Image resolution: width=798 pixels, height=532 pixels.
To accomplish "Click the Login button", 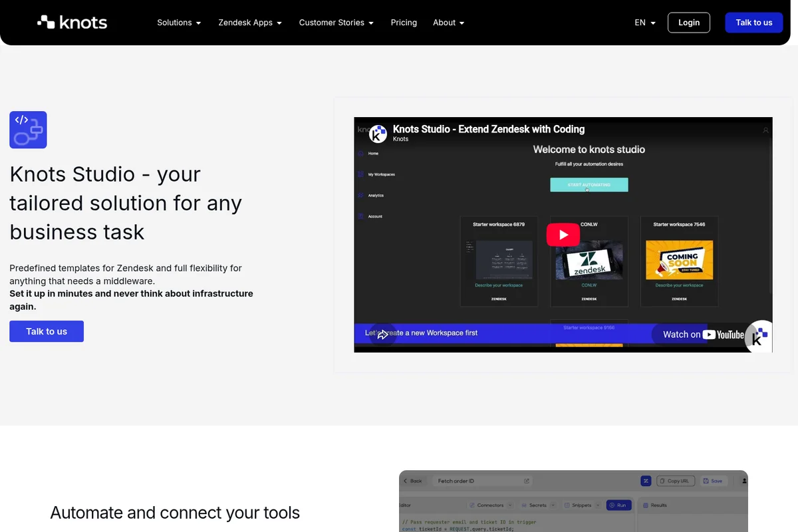I will (689, 23).
